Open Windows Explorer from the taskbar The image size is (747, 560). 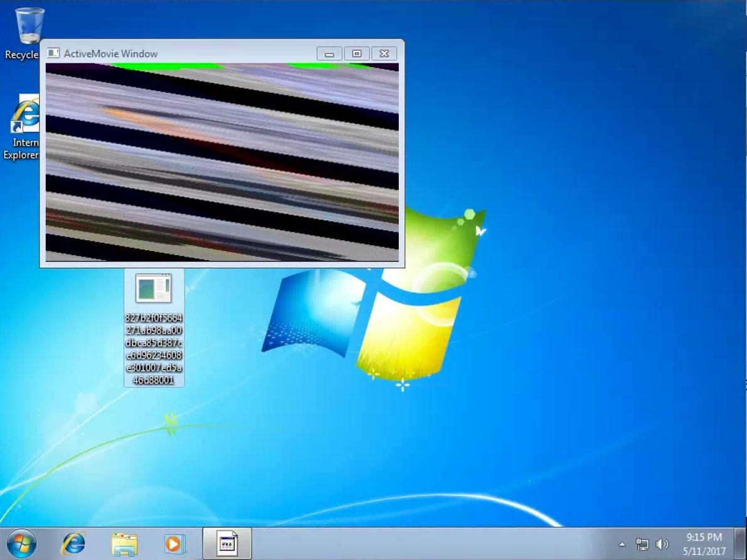124,544
